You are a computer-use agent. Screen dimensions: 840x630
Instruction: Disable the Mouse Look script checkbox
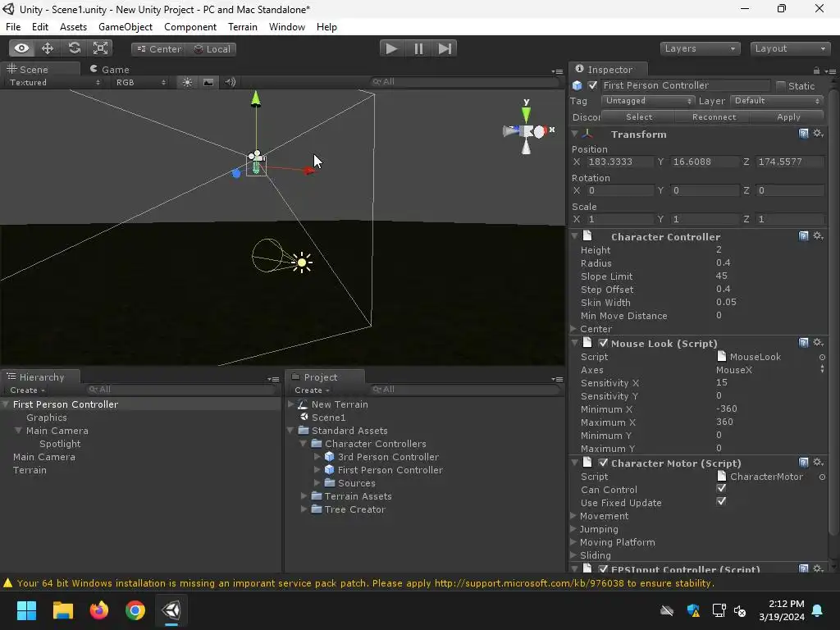pos(603,343)
